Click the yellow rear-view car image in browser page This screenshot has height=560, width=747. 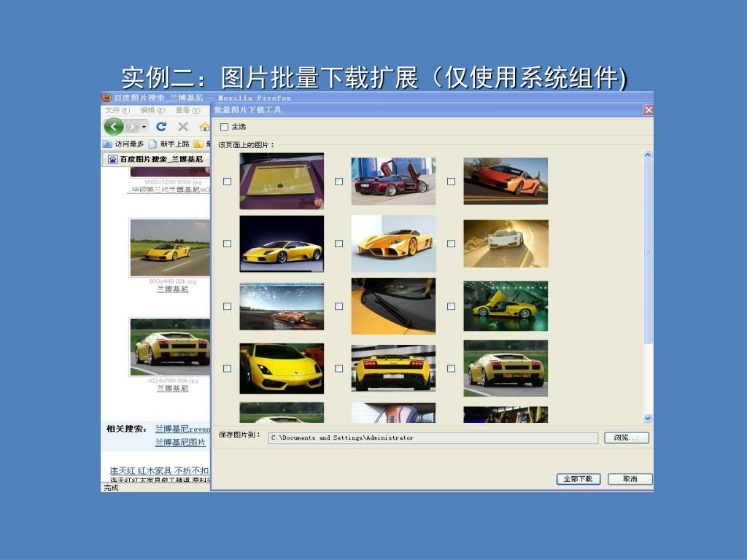(x=170, y=347)
